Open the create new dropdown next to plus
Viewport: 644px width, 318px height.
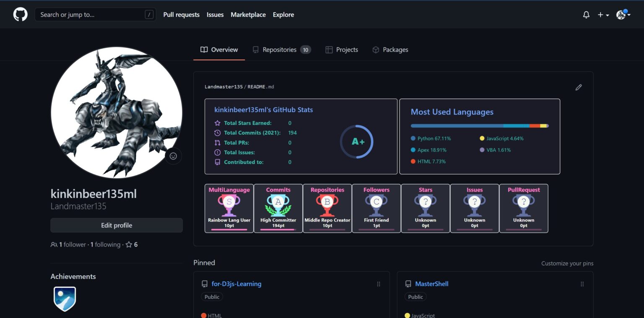coord(602,14)
